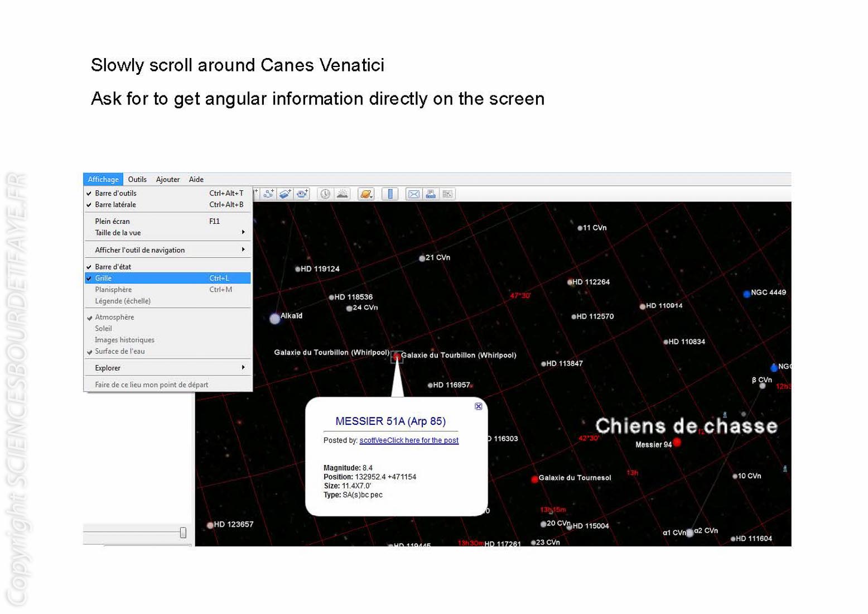Open the Ajouter menu
Viewport: 868px width, 614px height.
pos(168,179)
